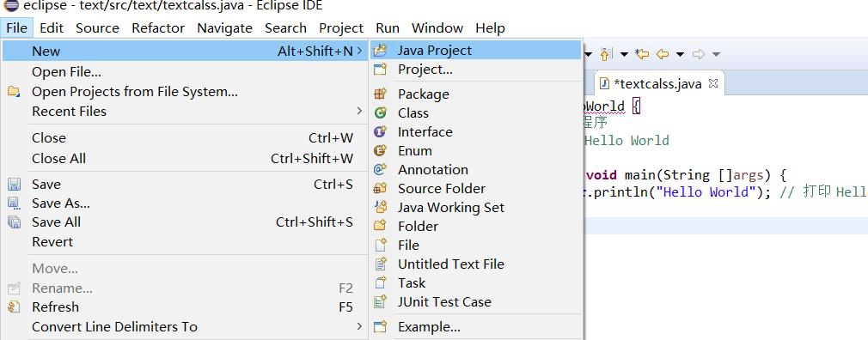Click the Enum icon

[380, 150]
